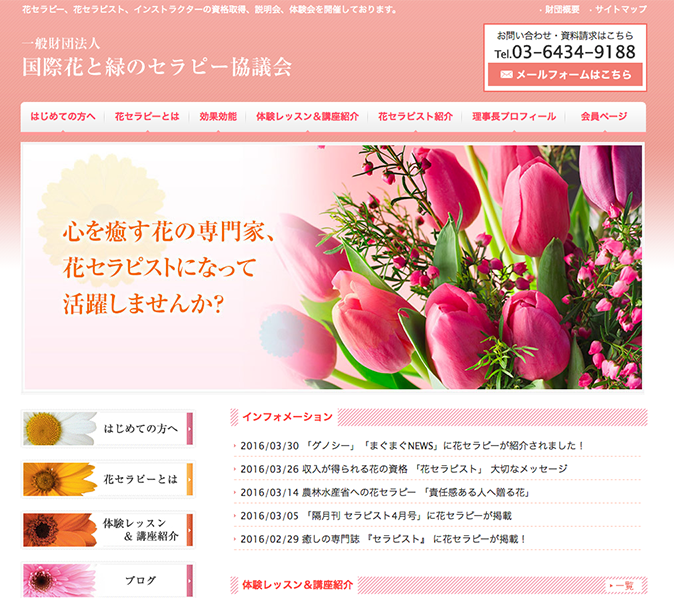Open 体験レッスン＆講座紹介 in navigation bar
Image resolution: width=674 pixels, height=598 pixels.
coord(307,117)
